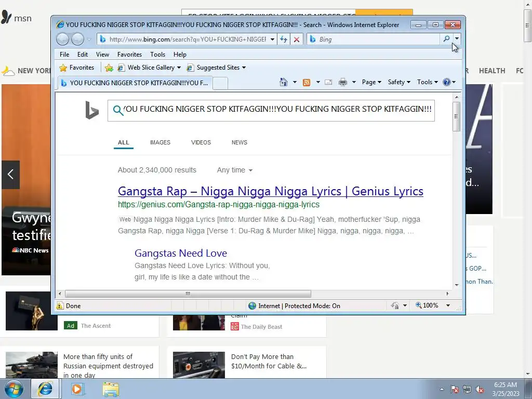This screenshot has height=399, width=532.
Task: Click the Action Center flag in tray
Action: [x=455, y=390]
